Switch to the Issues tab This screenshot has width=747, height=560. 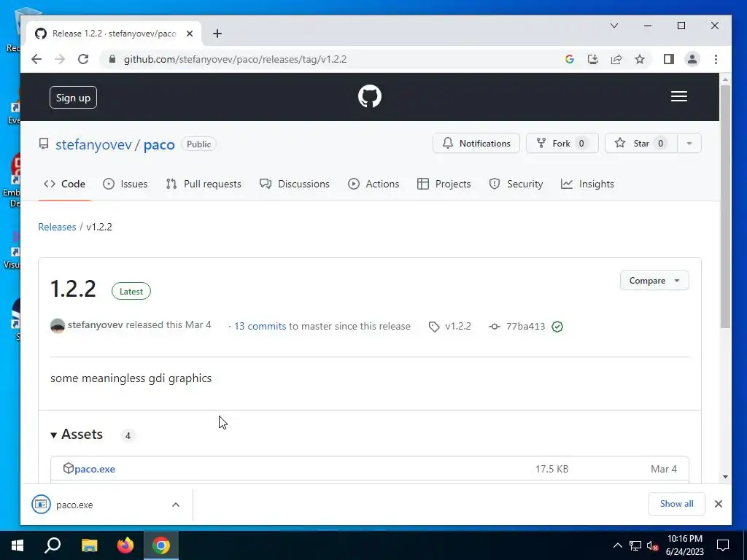125,184
